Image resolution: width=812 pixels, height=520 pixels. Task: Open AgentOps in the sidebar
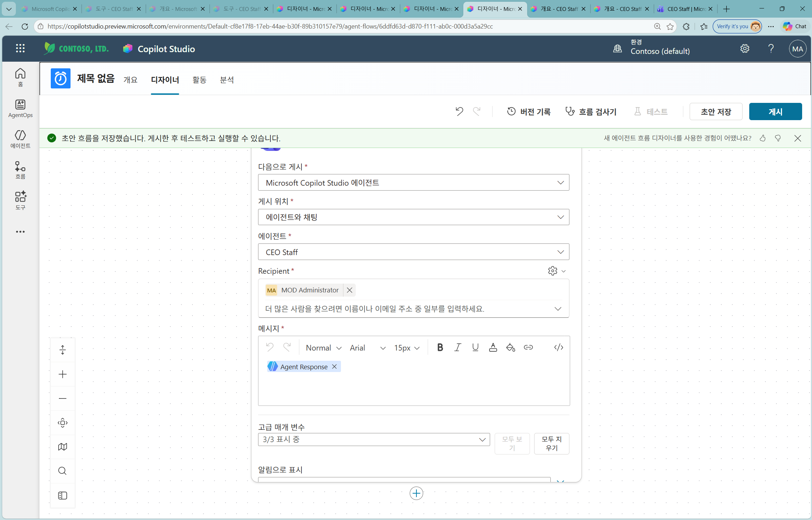(20, 109)
